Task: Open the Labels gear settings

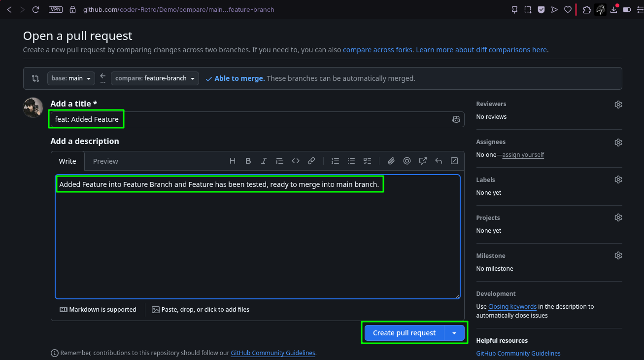Action: pyautogui.click(x=618, y=180)
